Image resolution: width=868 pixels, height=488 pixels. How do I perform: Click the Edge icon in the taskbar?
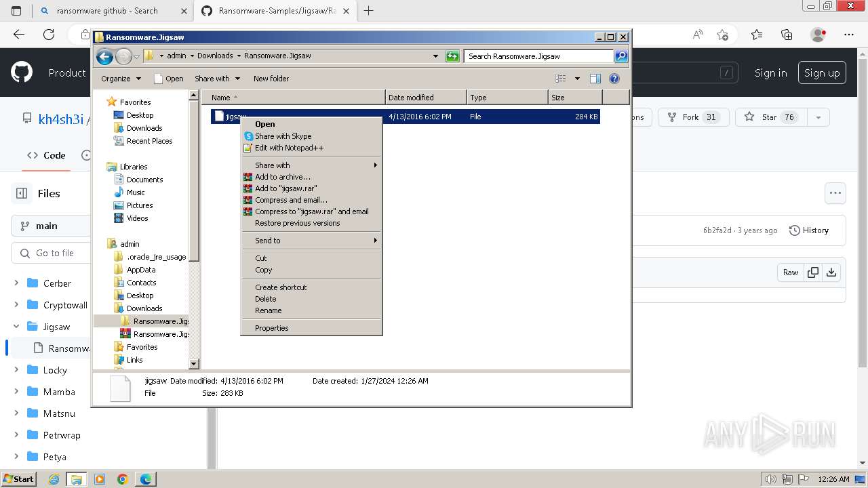tap(146, 479)
